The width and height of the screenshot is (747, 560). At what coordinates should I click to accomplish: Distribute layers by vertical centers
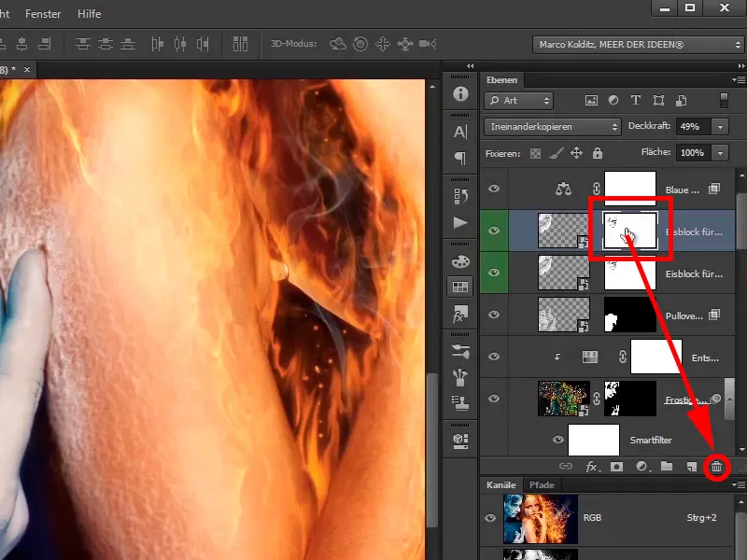pos(106,44)
